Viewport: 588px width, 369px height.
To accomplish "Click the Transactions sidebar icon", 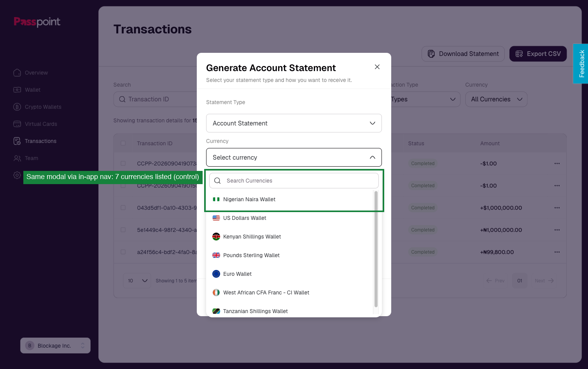I will pyautogui.click(x=17, y=141).
